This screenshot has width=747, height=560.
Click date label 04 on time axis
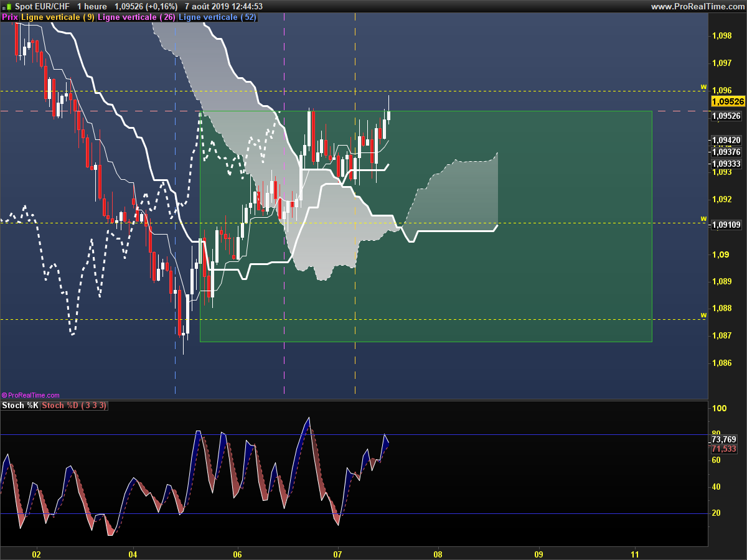coord(133,553)
